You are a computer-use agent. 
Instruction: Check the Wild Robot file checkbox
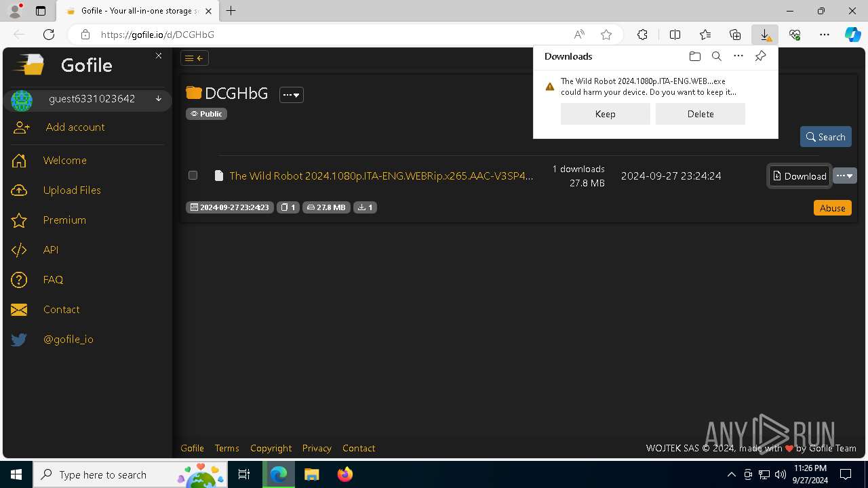tap(193, 176)
